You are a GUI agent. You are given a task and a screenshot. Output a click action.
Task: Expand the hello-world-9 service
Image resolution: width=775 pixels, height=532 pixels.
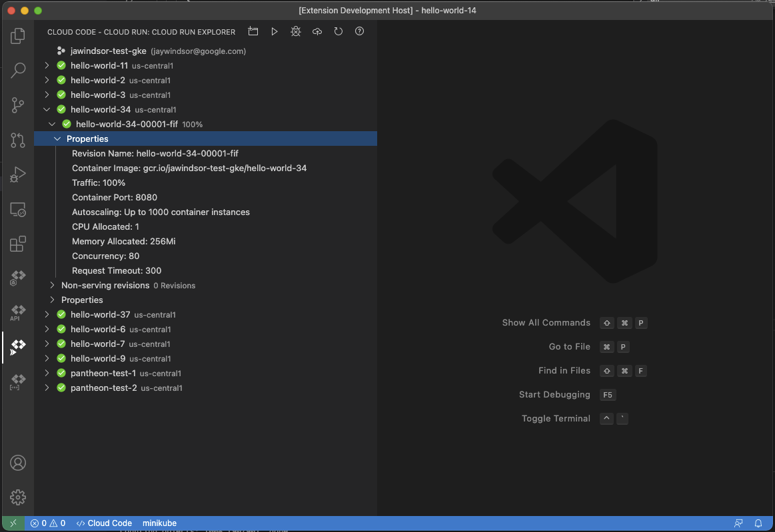coord(47,359)
